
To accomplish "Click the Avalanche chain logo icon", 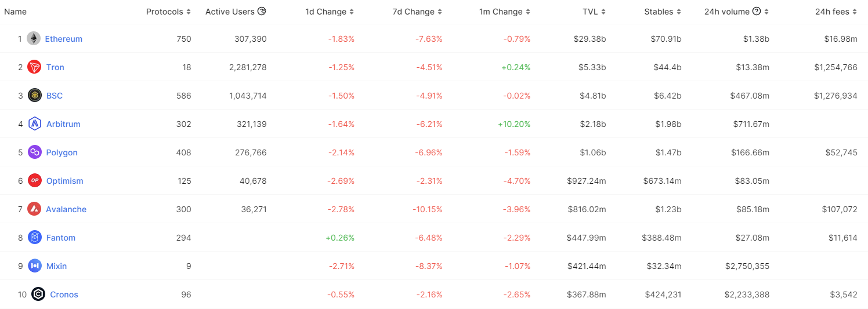I will click(x=34, y=209).
